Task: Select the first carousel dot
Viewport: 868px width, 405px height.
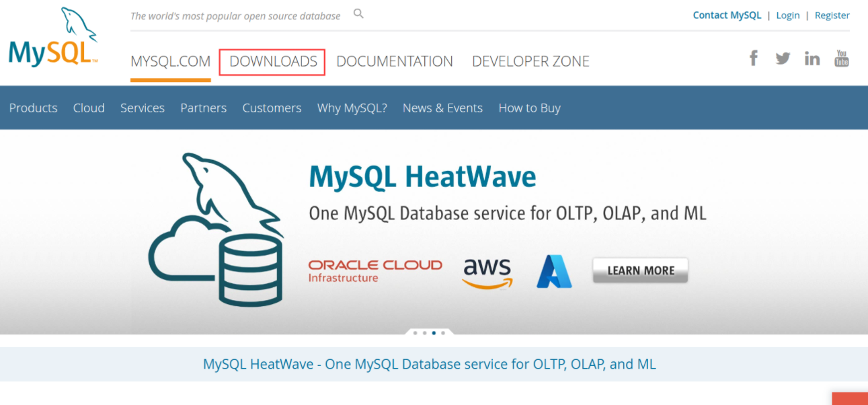Action: (x=416, y=333)
